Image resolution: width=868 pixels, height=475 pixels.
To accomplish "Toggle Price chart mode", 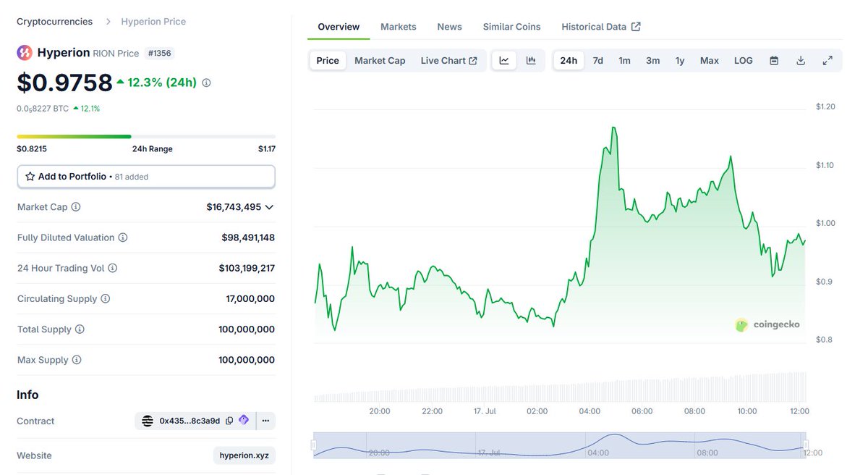I will (x=328, y=61).
